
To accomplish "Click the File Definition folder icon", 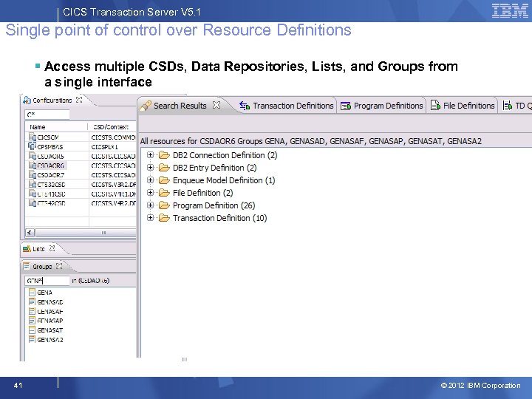I will pyautogui.click(x=164, y=193).
